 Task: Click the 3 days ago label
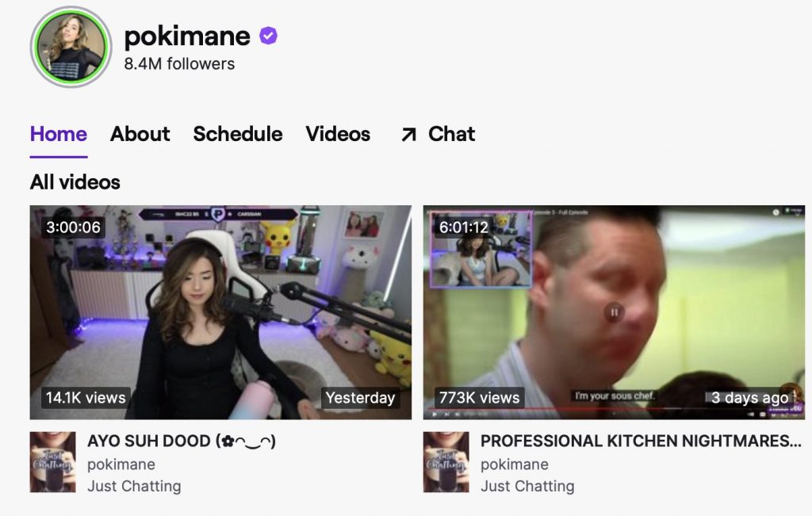749,397
